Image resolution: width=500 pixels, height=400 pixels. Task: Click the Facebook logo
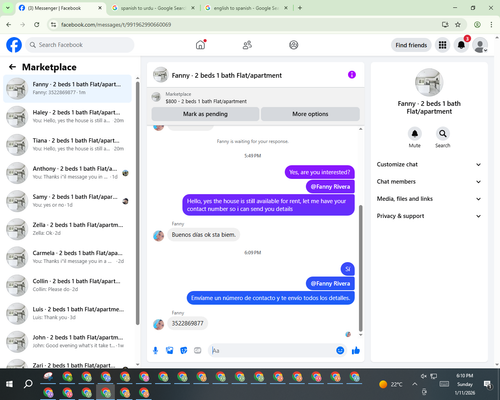[x=14, y=45]
